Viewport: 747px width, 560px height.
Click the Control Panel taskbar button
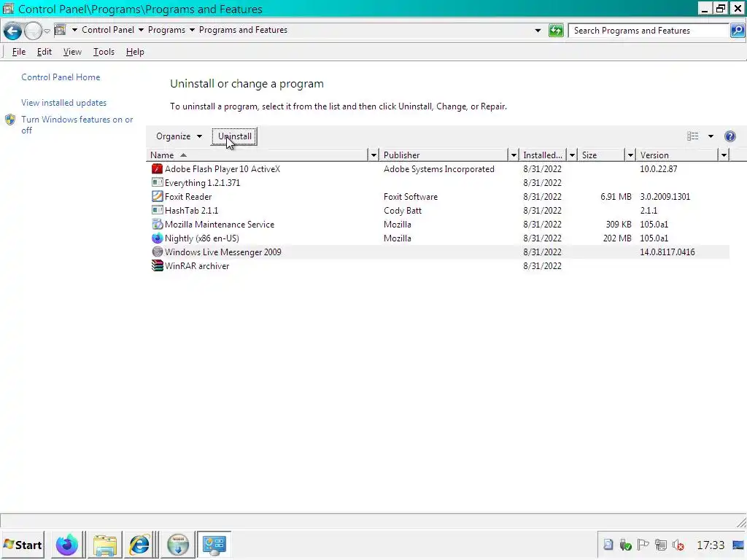click(x=214, y=545)
